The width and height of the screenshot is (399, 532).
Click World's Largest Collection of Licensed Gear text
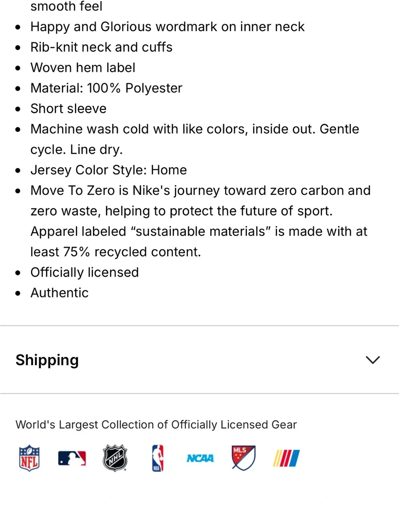[x=156, y=425]
